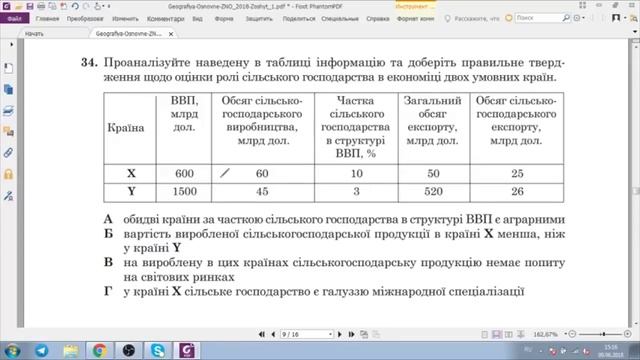Click the previous view icon in status bar
This screenshot has height=360, width=640.
click(364, 334)
